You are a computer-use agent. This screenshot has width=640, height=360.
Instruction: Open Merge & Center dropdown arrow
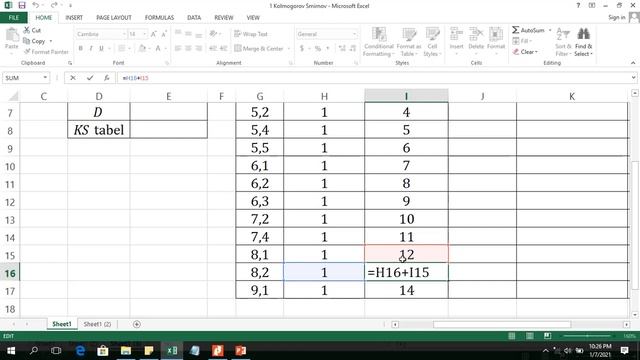pyautogui.click(x=289, y=49)
